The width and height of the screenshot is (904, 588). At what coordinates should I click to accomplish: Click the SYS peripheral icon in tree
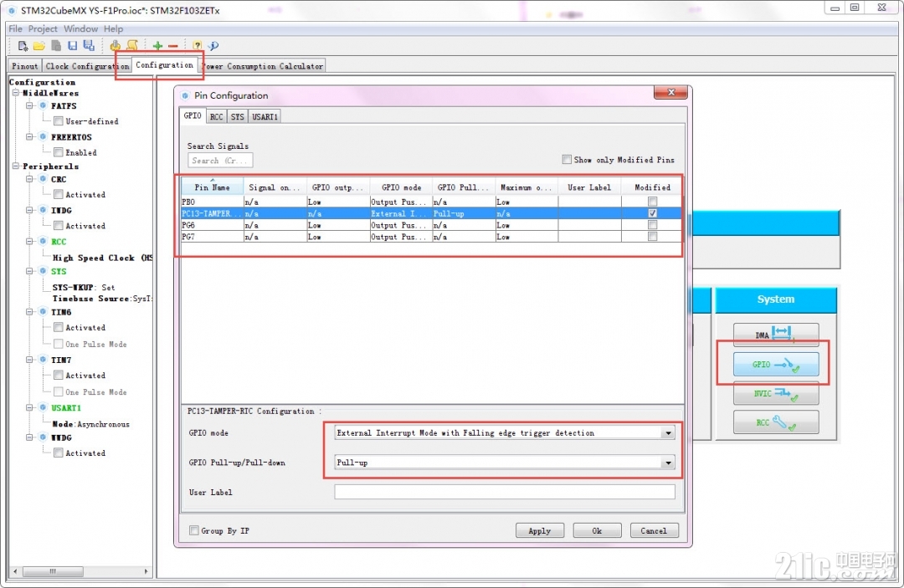pos(43,271)
